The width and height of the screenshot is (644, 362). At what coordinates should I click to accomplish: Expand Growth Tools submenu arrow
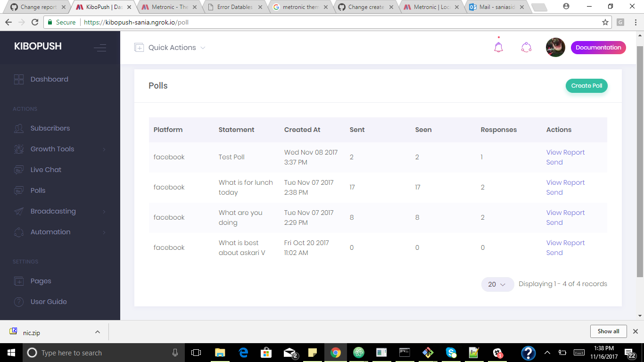click(x=104, y=149)
